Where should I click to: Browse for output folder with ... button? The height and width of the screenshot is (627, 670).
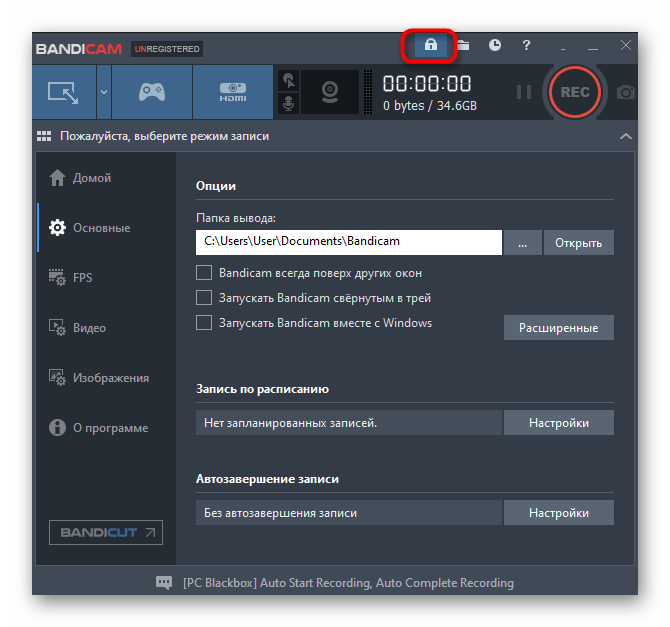523,242
